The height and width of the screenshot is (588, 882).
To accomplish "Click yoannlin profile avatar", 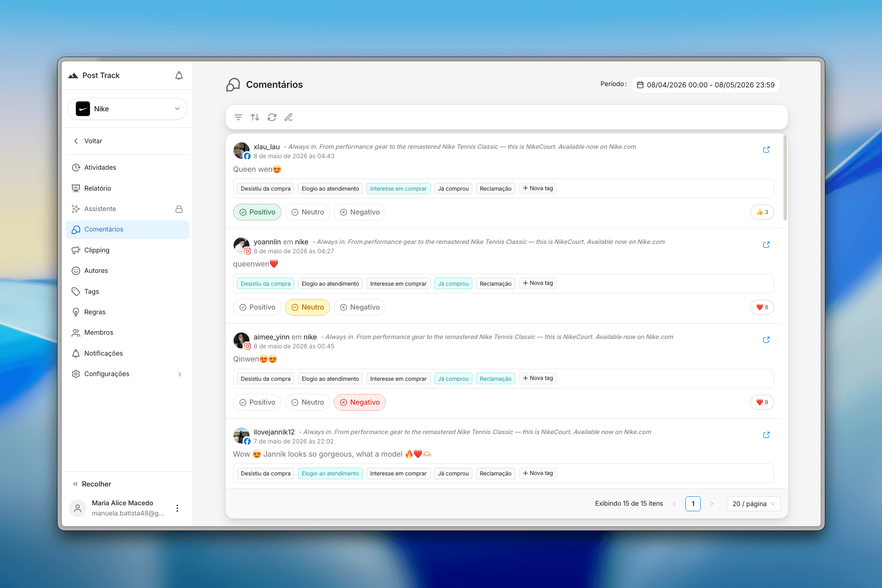I will click(241, 246).
